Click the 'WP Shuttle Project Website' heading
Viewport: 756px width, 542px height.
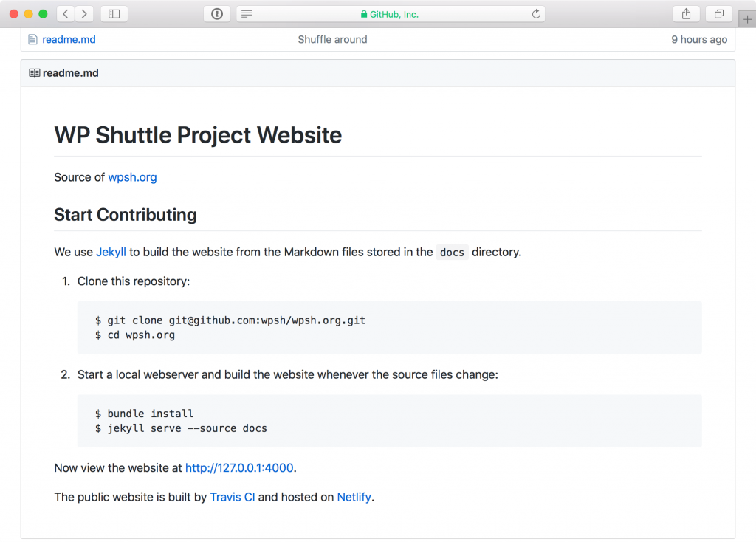point(198,135)
